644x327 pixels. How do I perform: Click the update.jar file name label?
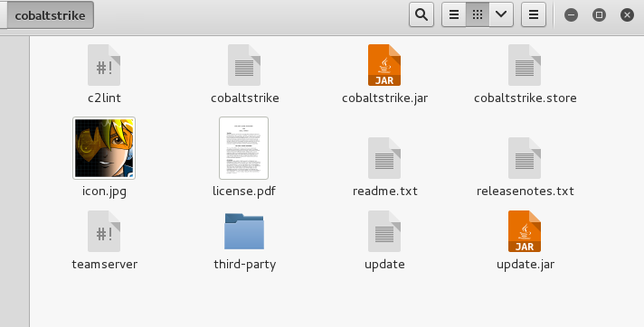(526, 265)
